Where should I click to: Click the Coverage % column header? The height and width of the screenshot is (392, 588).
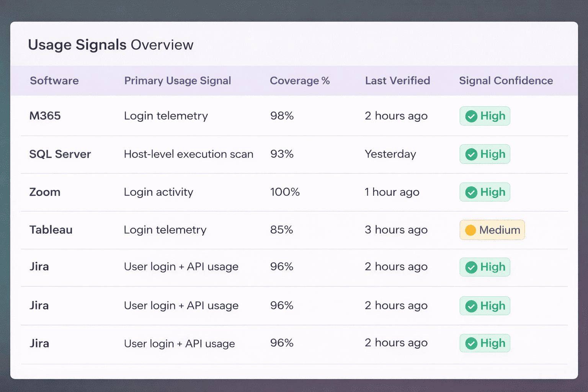coord(299,81)
